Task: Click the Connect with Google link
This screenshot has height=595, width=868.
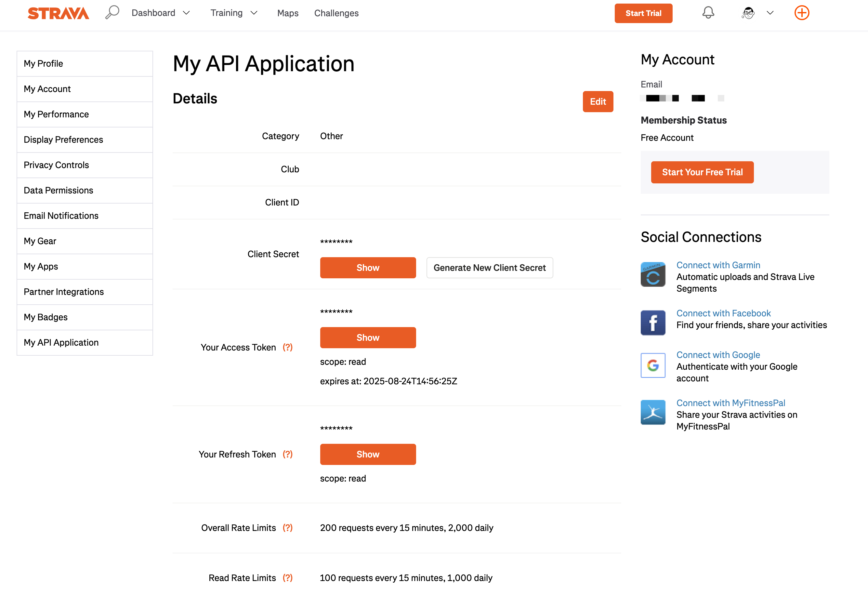Action: point(718,355)
